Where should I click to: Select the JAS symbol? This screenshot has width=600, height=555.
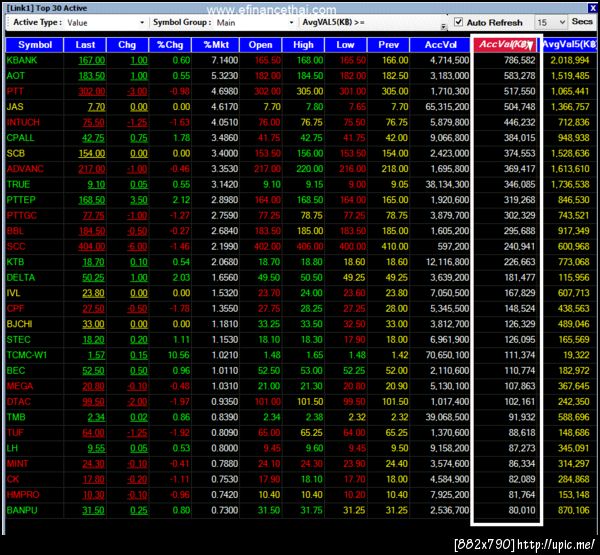click(x=15, y=107)
